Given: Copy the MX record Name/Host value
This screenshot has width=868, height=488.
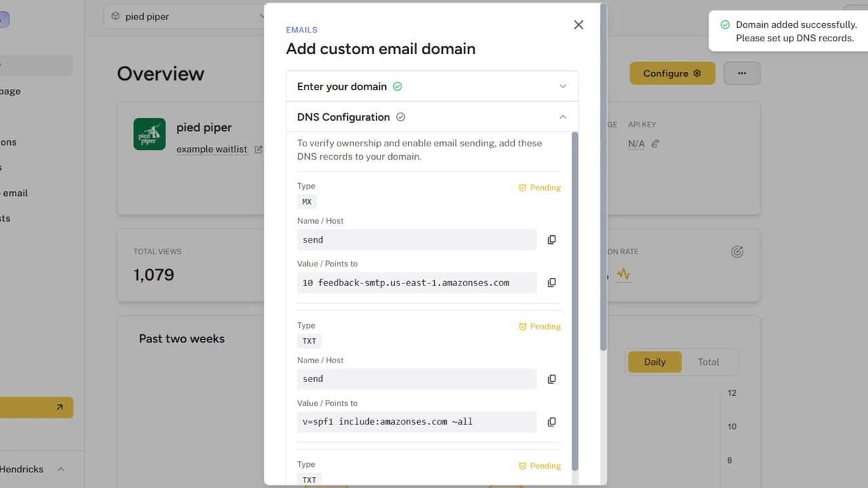Looking at the screenshot, I should pyautogui.click(x=551, y=239).
